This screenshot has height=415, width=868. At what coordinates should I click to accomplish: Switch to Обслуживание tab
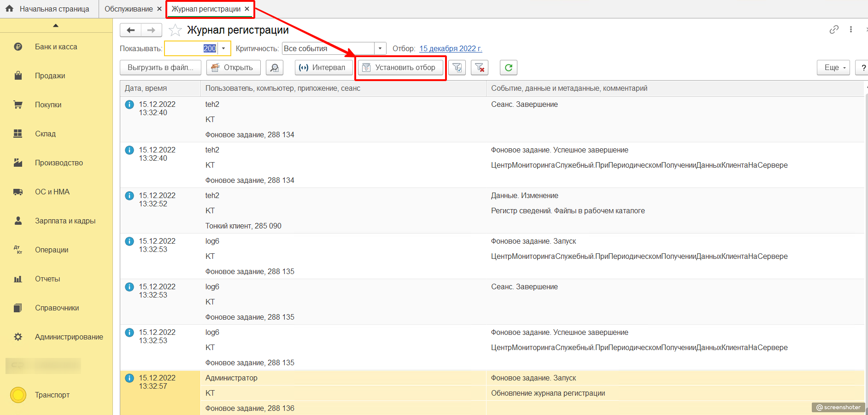[x=129, y=9]
